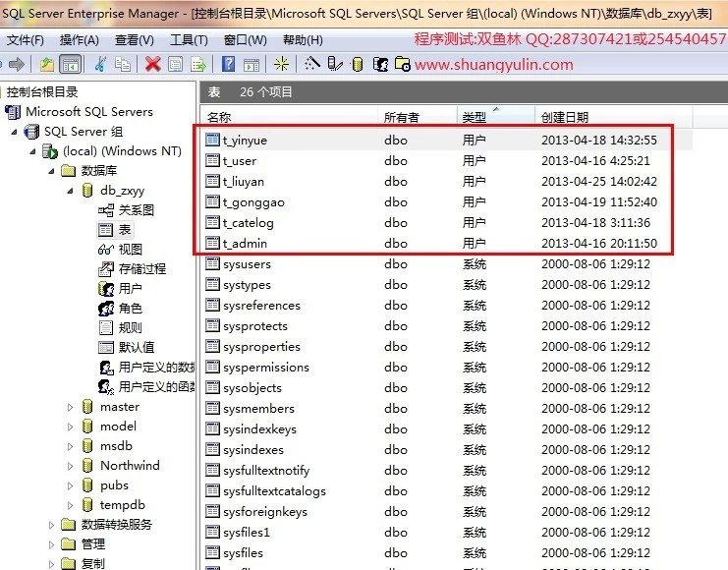
Task: Click the 关系图 diagram icon in tree
Action: point(106,210)
